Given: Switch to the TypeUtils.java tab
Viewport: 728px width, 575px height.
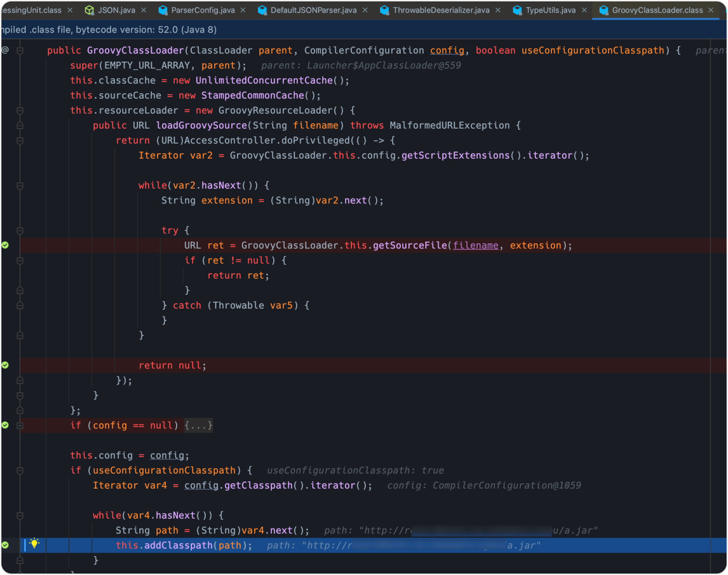Looking at the screenshot, I should 551,10.
